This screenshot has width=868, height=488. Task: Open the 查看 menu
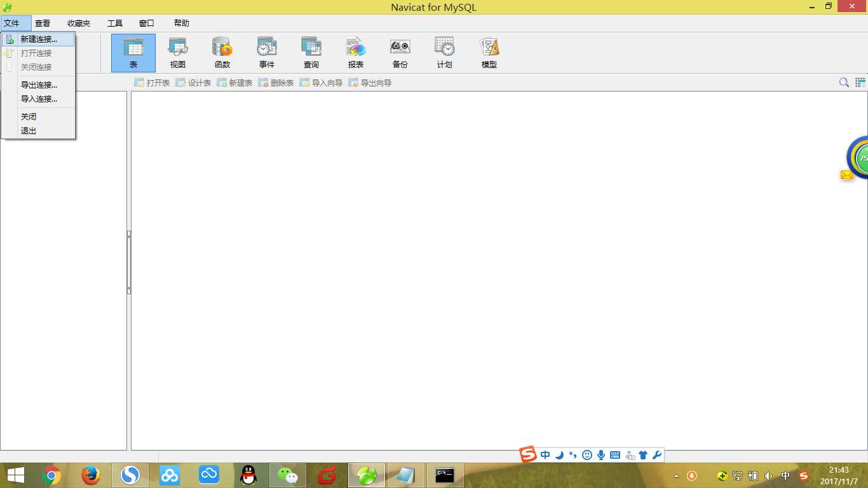(x=43, y=23)
